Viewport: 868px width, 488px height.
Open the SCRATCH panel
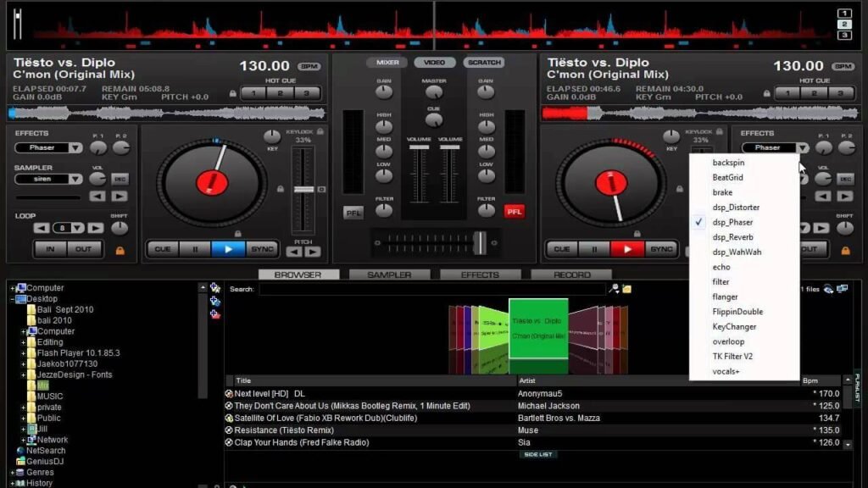484,63
